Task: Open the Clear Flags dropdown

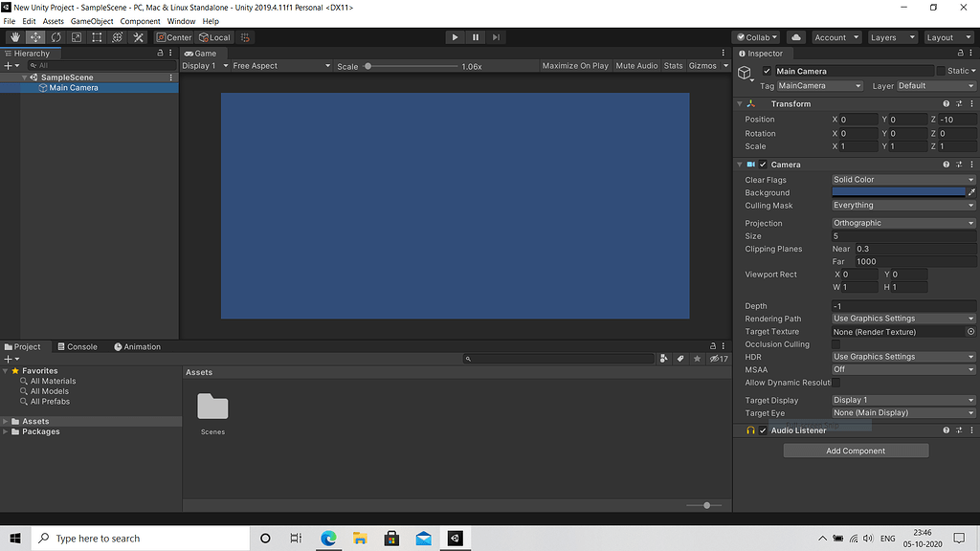Action: click(902, 179)
